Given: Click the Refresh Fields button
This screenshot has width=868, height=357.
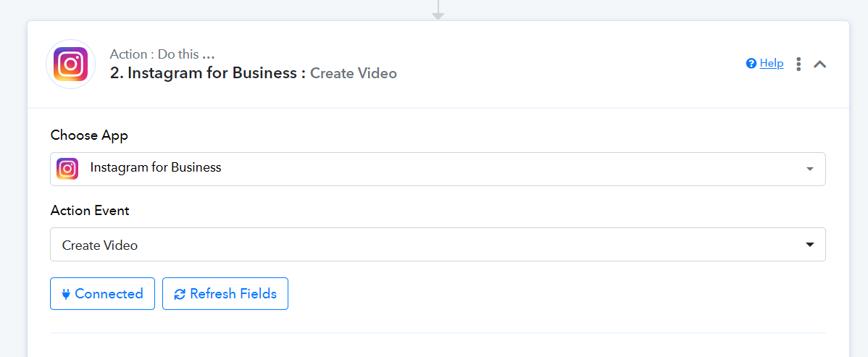Looking at the screenshot, I should 225,293.
